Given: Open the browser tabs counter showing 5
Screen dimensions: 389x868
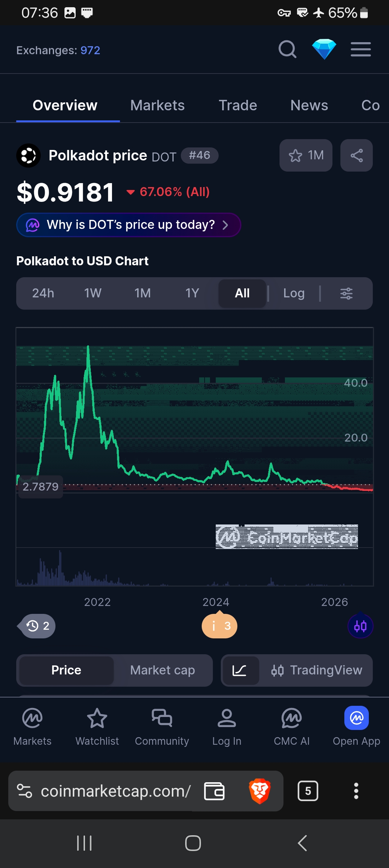Looking at the screenshot, I should [308, 791].
